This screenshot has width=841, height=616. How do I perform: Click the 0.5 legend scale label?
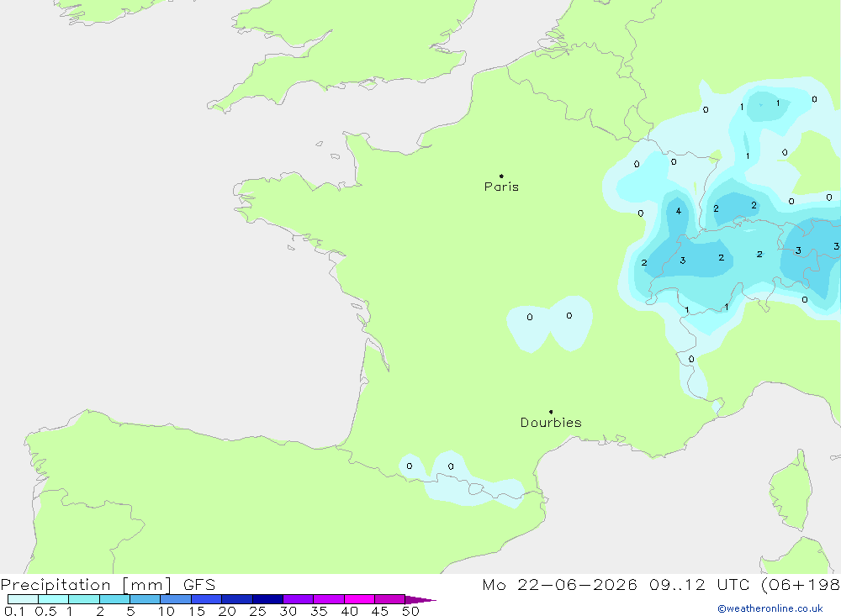pyautogui.click(x=45, y=611)
